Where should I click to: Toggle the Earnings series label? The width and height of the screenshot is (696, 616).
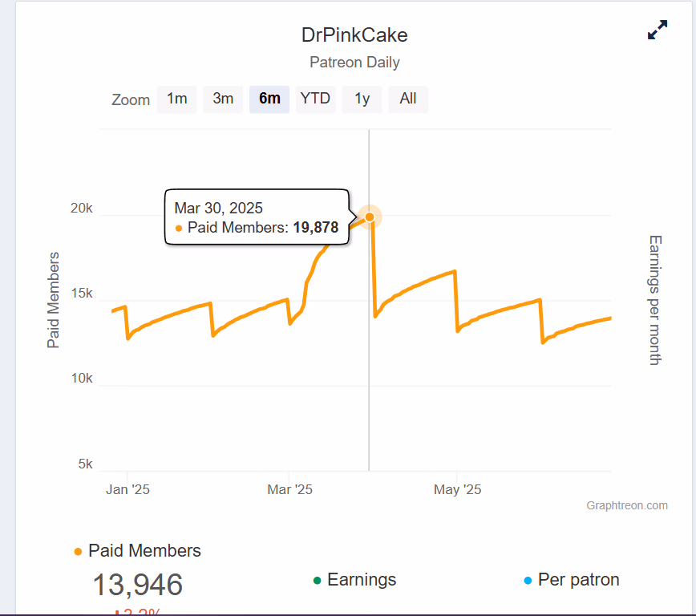click(362, 580)
